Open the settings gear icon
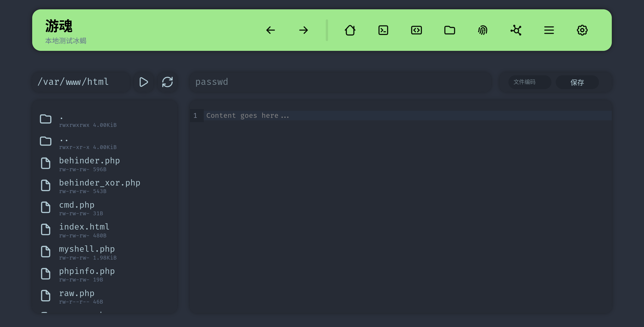 [x=582, y=30]
